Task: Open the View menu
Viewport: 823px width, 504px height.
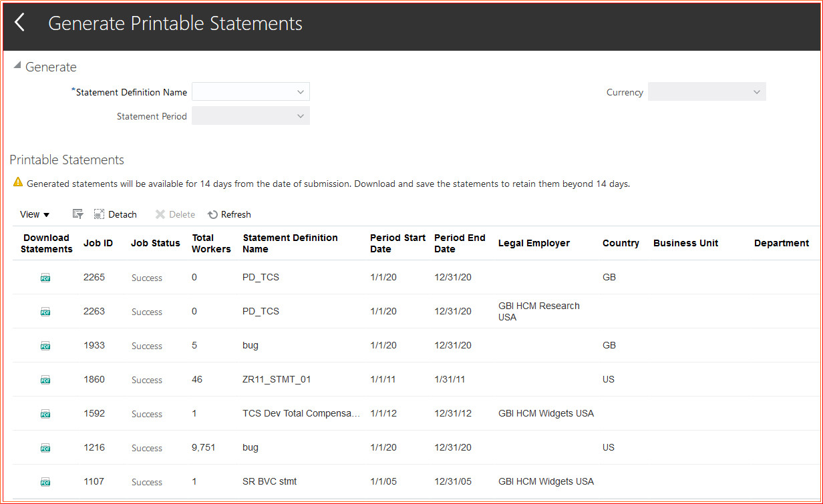Action: click(35, 214)
